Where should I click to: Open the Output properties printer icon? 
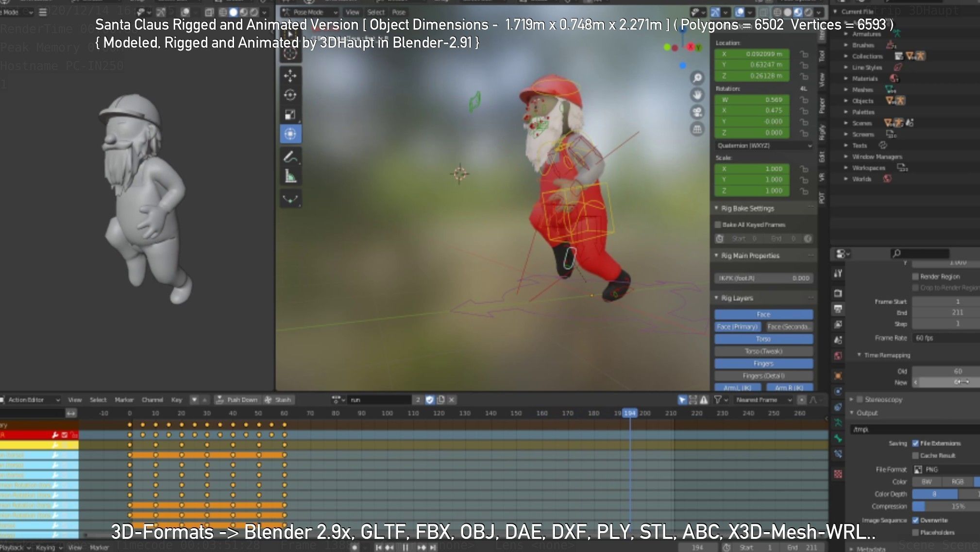(838, 309)
